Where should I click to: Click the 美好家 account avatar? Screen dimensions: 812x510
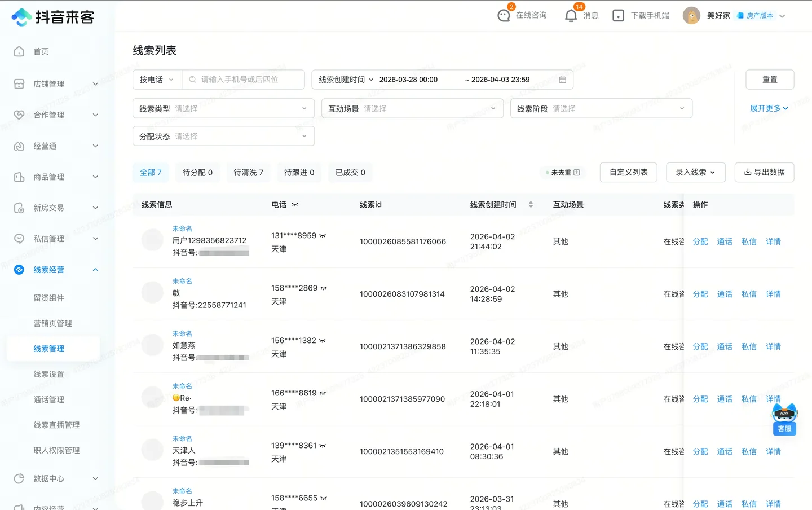[691, 16]
